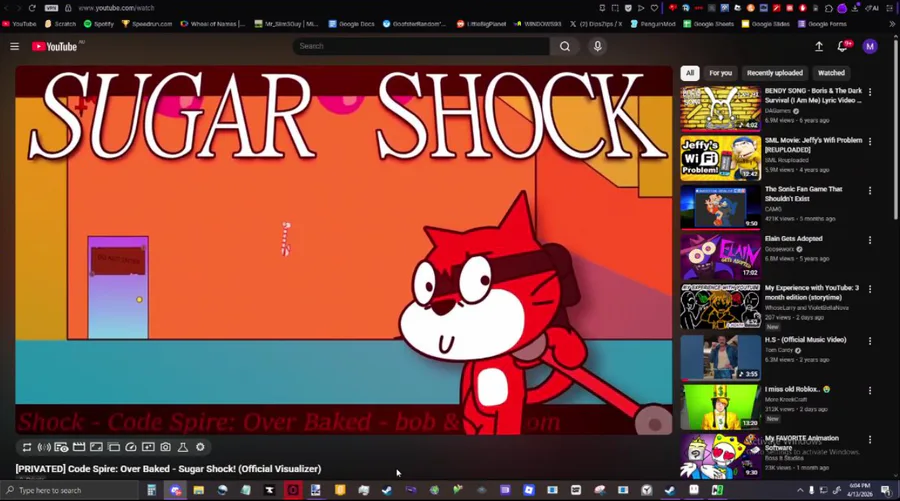Click the DAGames channel name
The height and width of the screenshot is (501, 900).
(x=777, y=111)
